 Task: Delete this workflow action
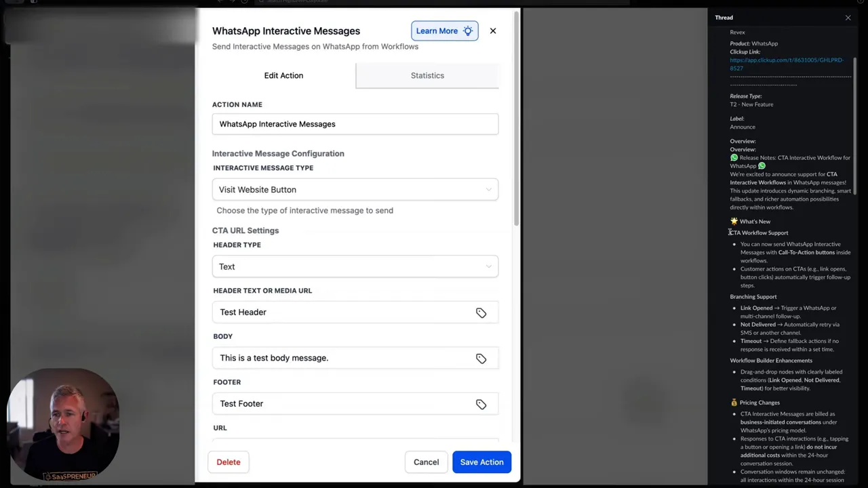pyautogui.click(x=229, y=462)
